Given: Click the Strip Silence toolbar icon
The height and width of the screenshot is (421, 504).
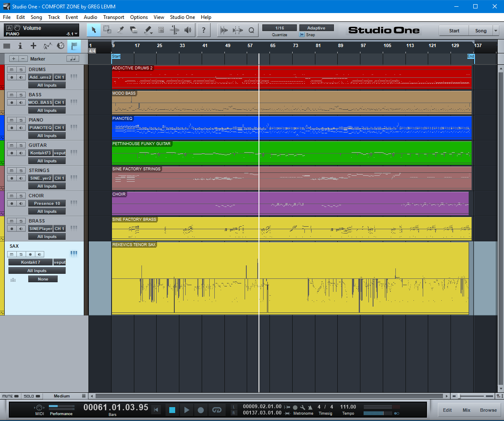Looking at the screenshot, I should pos(224,30).
